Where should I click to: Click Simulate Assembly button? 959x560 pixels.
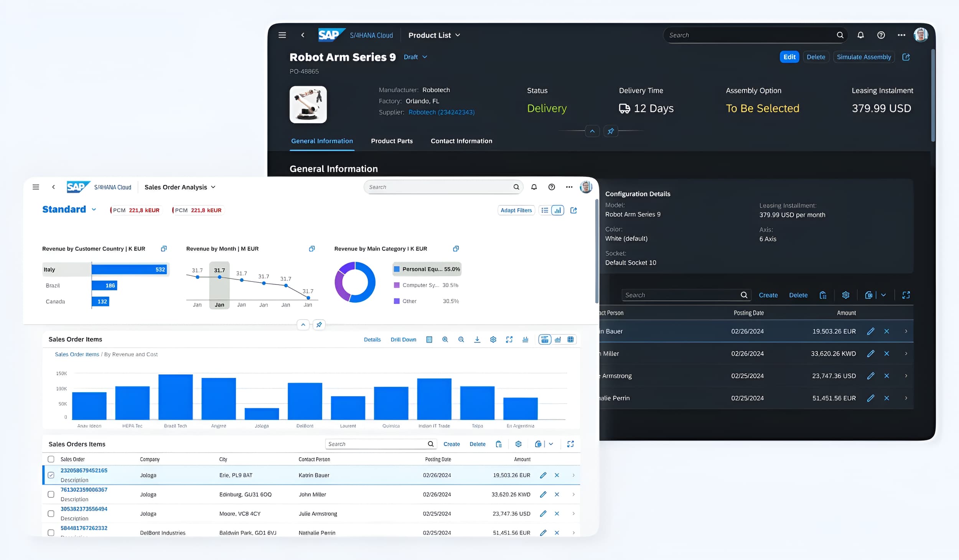(863, 57)
